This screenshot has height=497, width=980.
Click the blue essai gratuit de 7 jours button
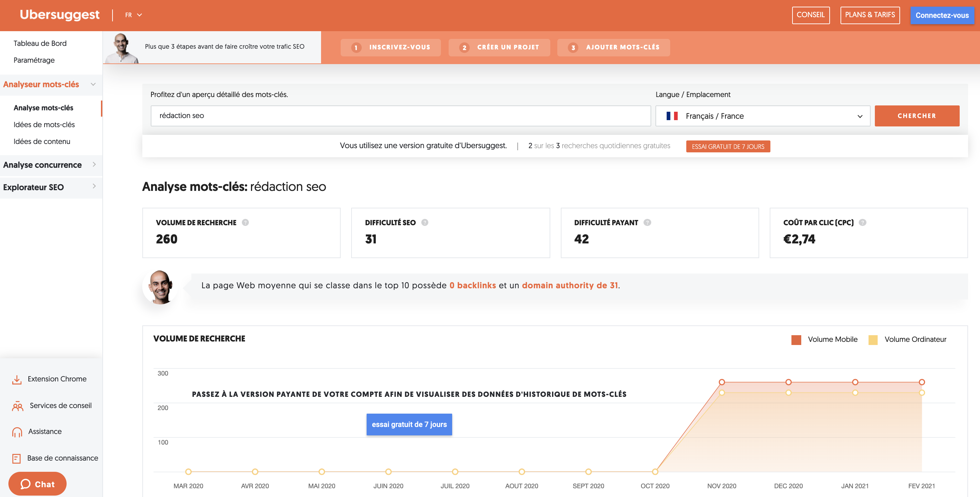tap(409, 424)
